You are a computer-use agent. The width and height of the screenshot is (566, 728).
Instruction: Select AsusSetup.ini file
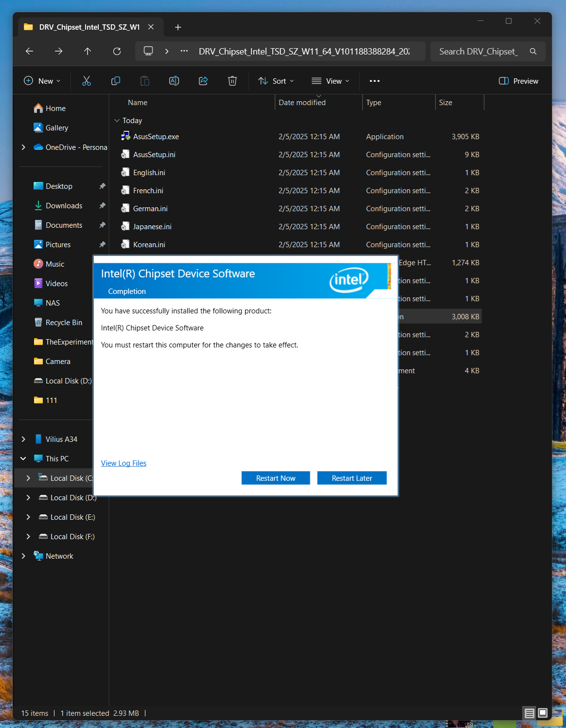pyautogui.click(x=154, y=155)
